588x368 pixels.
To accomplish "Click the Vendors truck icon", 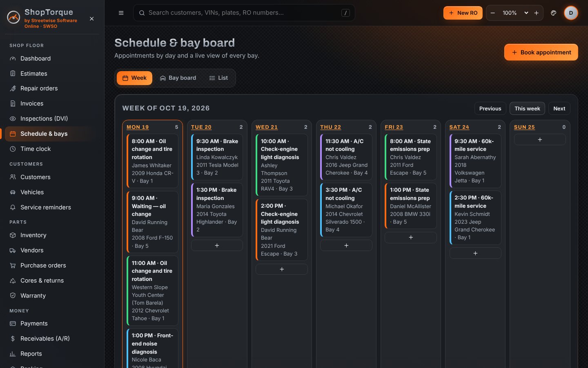I will pyautogui.click(x=13, y=250).
